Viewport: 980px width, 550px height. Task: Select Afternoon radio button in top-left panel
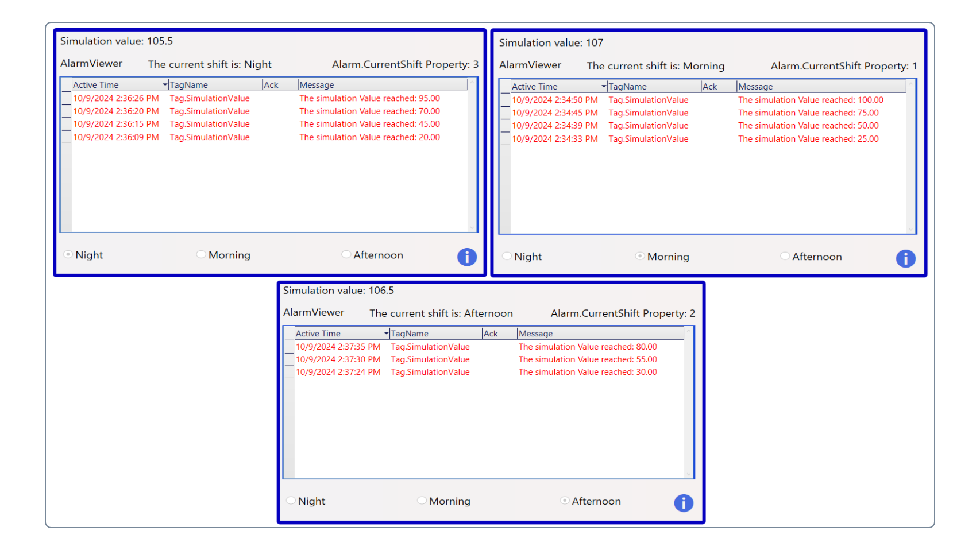[346, 254]
